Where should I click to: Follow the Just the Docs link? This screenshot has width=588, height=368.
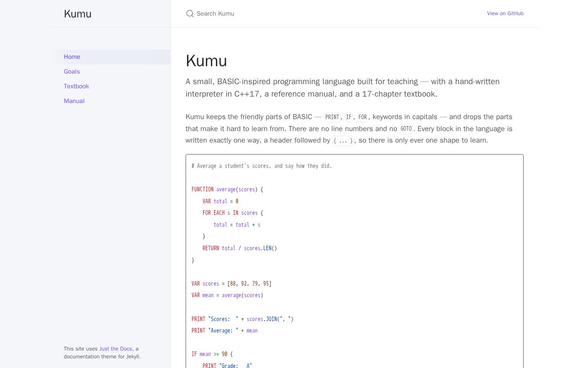tap(116, 349)
